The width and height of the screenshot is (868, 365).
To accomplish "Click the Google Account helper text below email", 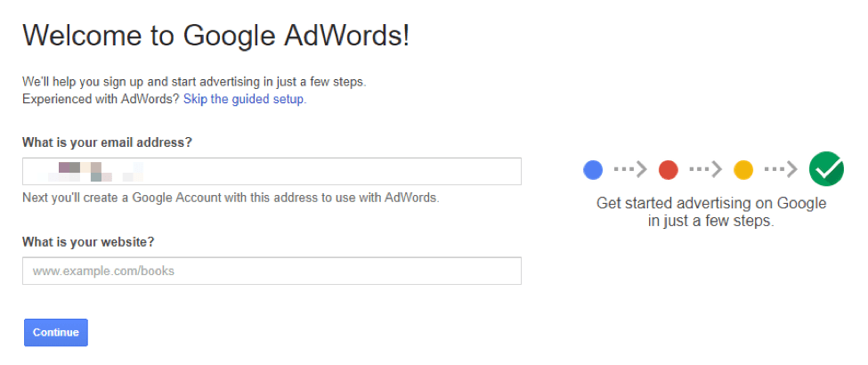I will (x=231, y=198).
